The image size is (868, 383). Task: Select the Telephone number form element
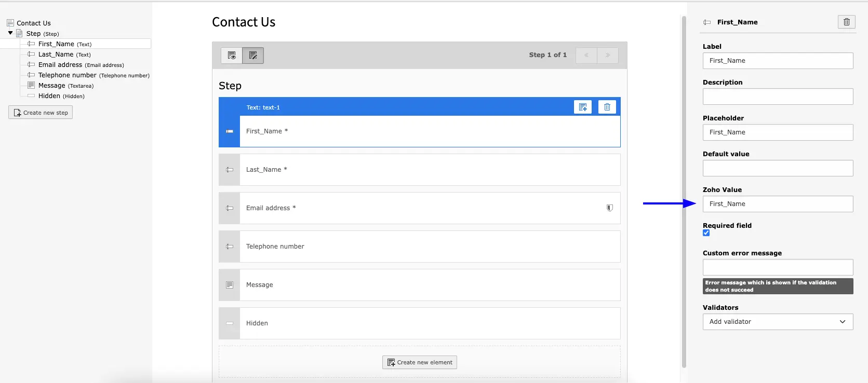(x=419, y=247)
